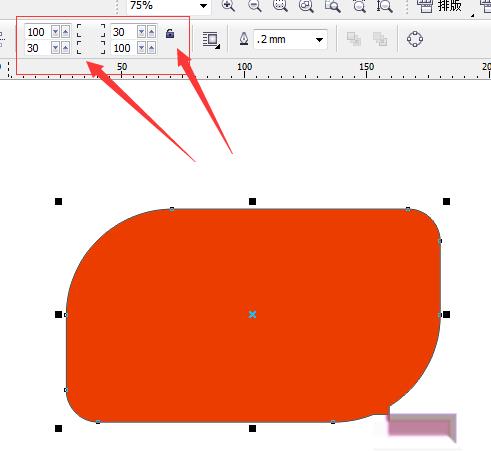Decrease the bottom-right corner radius with the down arrow
The height and width of the screenshot is (452, 491).
pos(141,48)
